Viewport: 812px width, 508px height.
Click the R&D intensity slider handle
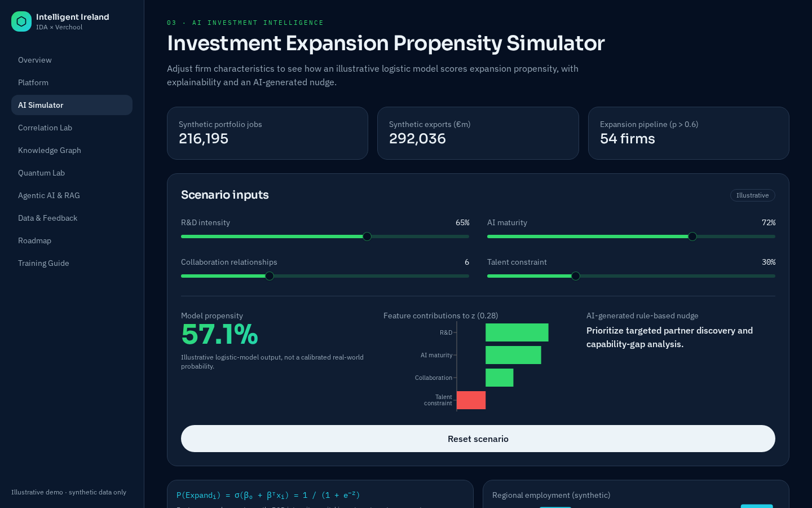click(x=367, y=237)
